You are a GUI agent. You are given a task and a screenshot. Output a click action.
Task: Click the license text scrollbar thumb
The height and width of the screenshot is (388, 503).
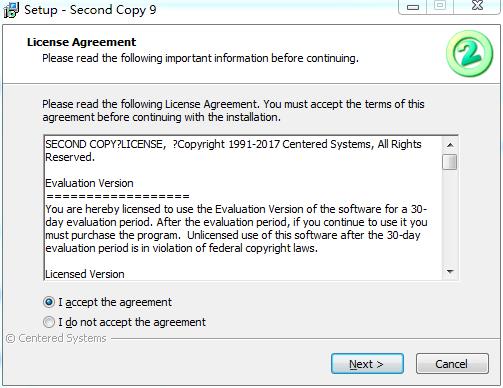(x=450, y=162)
